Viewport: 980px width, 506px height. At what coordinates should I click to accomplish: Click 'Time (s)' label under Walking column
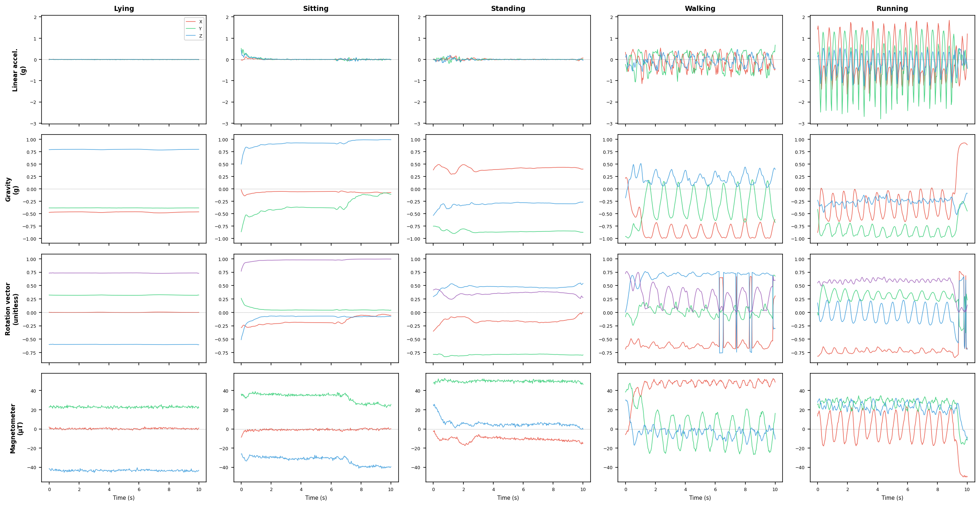click(700, 498)
